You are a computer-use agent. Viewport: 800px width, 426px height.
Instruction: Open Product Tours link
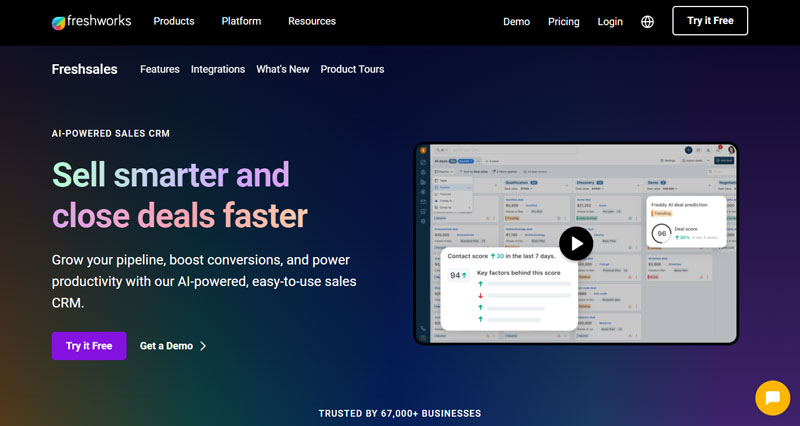(352, 69)
